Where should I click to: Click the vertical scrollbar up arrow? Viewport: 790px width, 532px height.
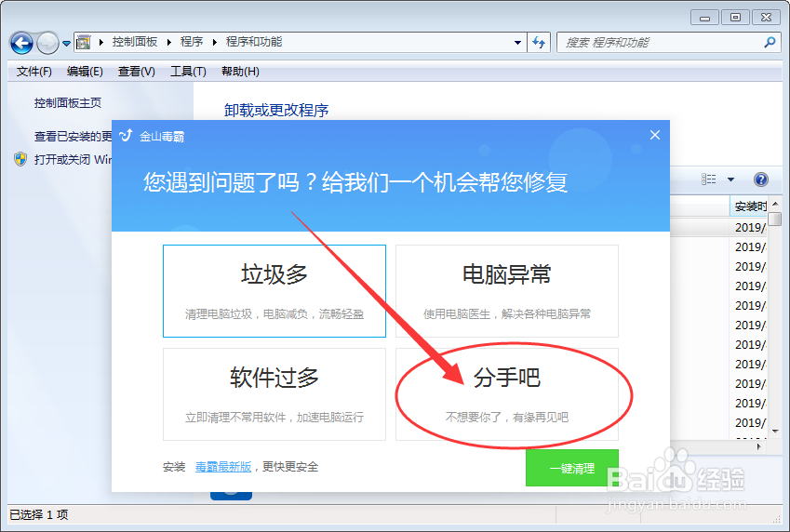[775, 204]
